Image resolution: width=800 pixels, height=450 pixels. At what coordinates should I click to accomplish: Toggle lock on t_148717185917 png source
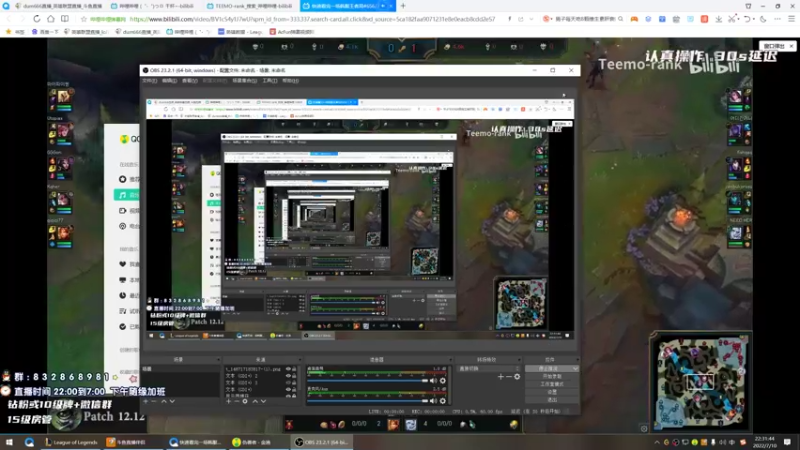click(x=294, y=368)
